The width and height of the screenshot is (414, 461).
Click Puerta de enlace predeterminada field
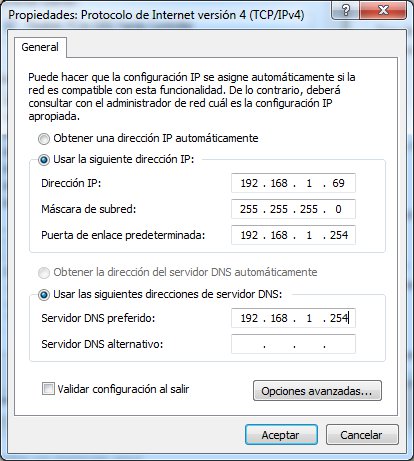(293, 235)
